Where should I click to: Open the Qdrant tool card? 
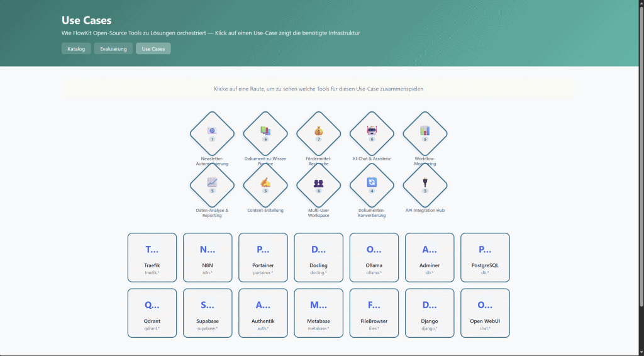point(152,313)
